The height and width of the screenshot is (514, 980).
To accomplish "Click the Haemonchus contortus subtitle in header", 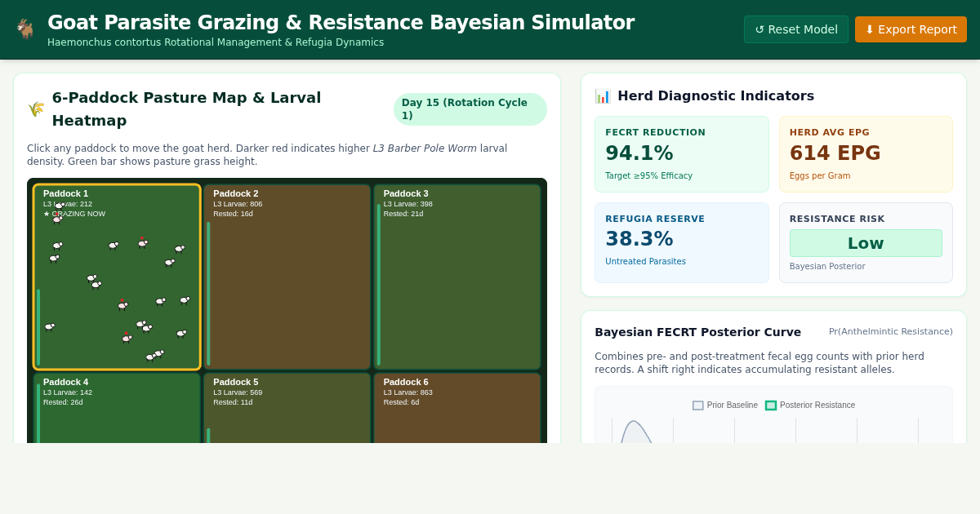I will (216, 42).
